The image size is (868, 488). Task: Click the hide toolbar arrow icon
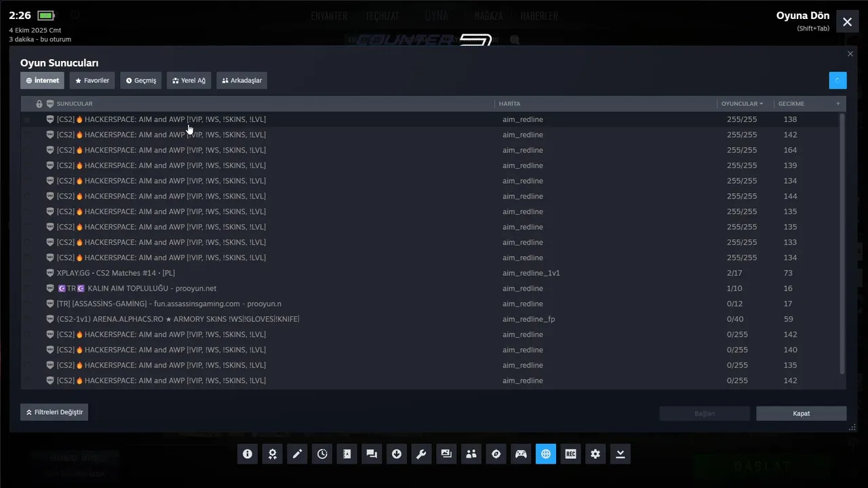click(x=620, y=454)
